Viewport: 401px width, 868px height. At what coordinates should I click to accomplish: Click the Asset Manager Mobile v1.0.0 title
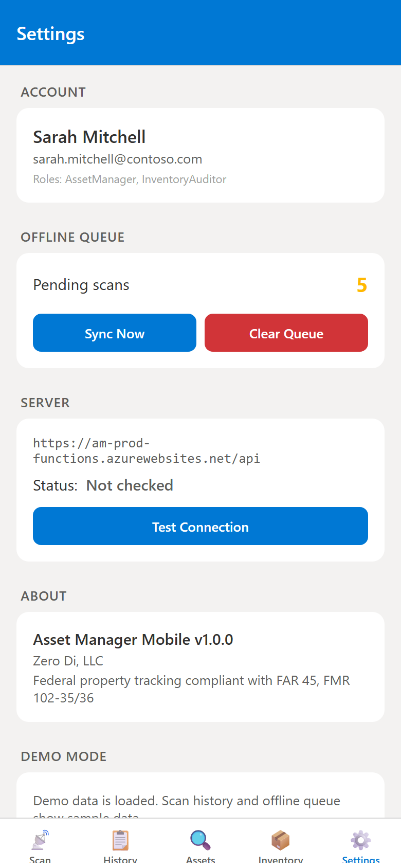133,640
